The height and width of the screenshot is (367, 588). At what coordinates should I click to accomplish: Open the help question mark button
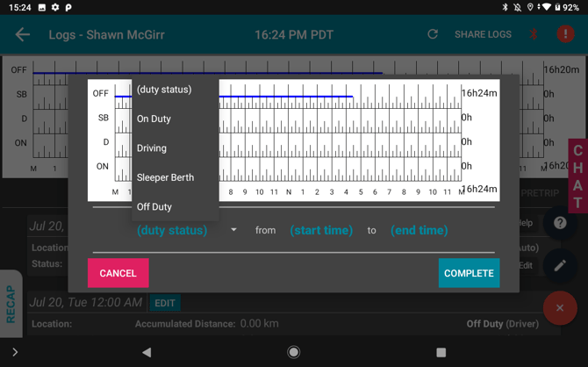pos(560,223)
